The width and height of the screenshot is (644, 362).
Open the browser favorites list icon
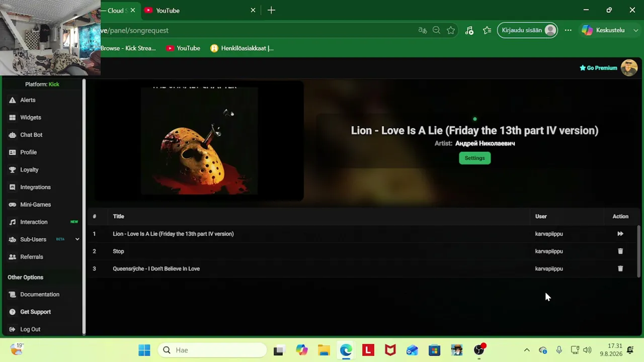(x=487, y=30)
